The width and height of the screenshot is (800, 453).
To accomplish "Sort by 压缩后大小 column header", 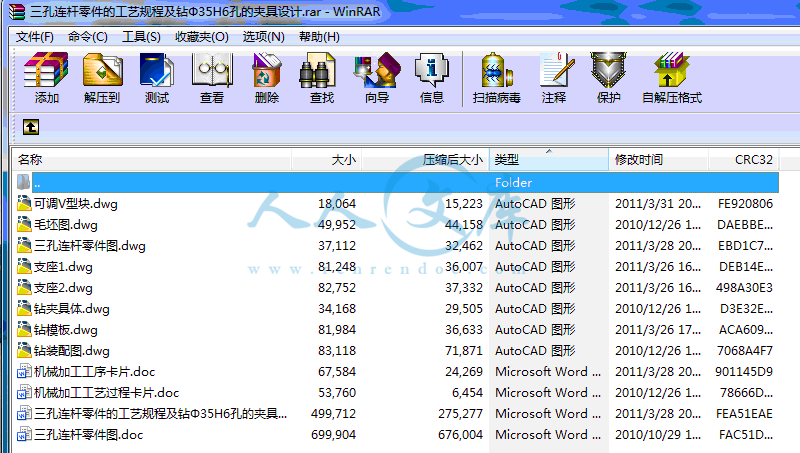I will [426, 160].
